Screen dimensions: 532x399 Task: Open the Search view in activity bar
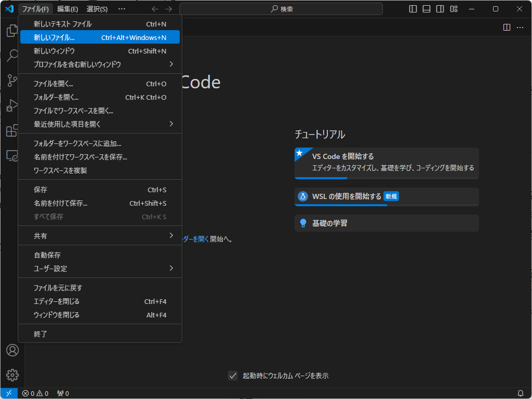[12, 55]
